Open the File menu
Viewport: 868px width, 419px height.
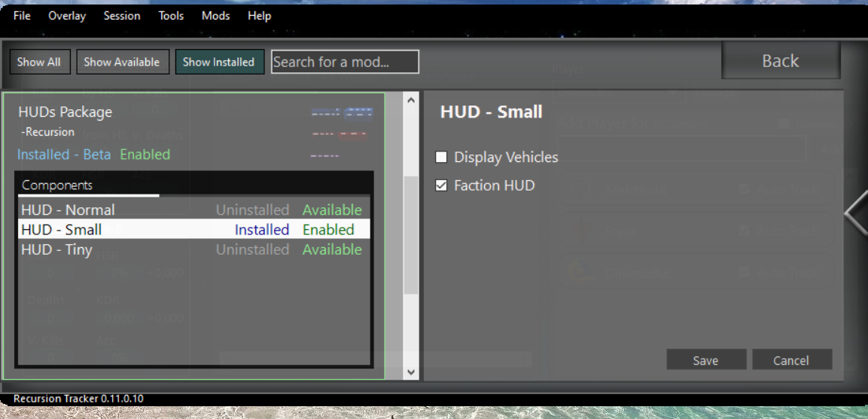(x=22, y=16)
